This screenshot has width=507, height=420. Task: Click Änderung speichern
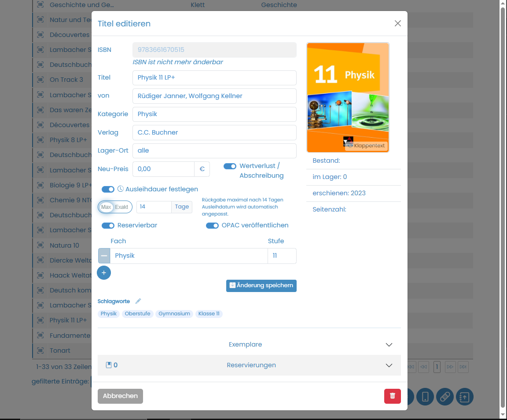pos(261,285)
